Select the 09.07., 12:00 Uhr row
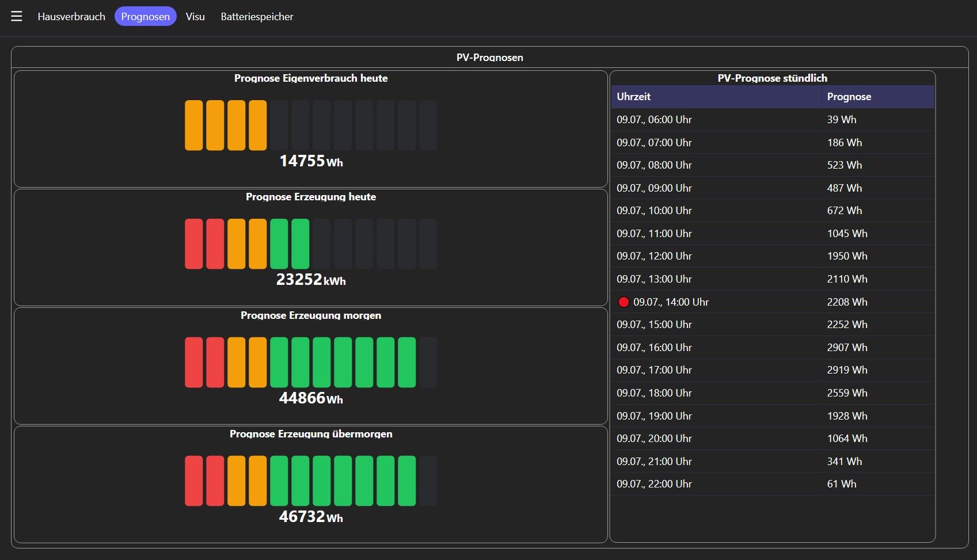977x560 pixels. click(x=773, y=256)
